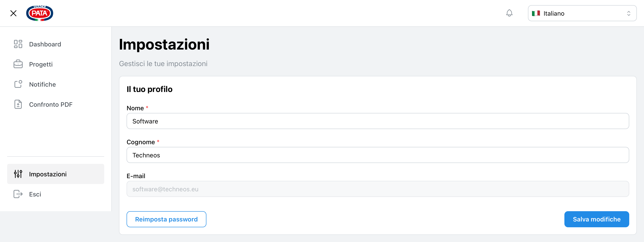Click the language selector chevron arrows
The width and height of the screenshot is (644, 242).
pos(629,13)
